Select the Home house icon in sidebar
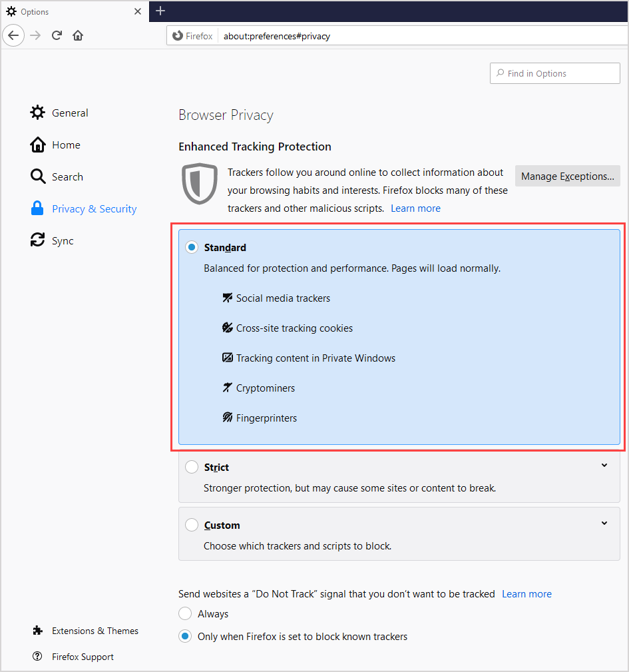The image size is (629, 672). click(38, 144)
